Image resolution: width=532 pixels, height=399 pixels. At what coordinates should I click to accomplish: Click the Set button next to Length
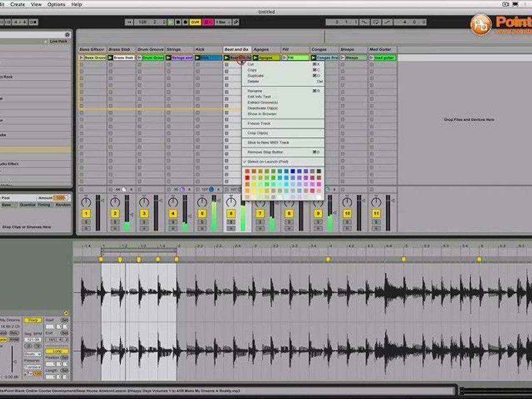tap(64, 371)
